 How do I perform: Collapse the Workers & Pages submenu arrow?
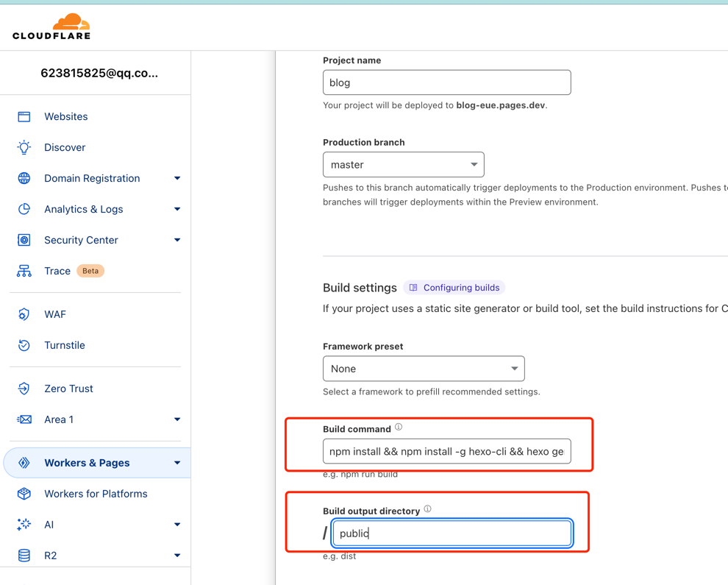pos(177,463)
